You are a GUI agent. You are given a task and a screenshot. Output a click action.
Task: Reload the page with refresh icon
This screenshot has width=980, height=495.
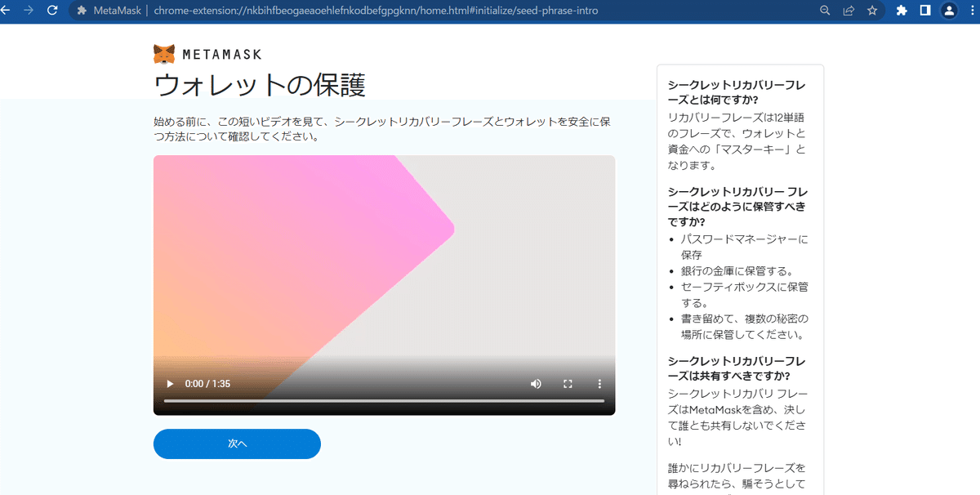[52, 11]
